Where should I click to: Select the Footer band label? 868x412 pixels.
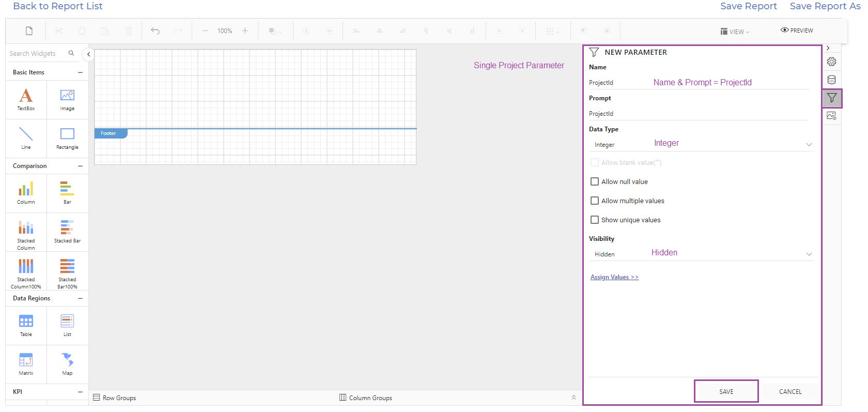[x=111, y=133]
